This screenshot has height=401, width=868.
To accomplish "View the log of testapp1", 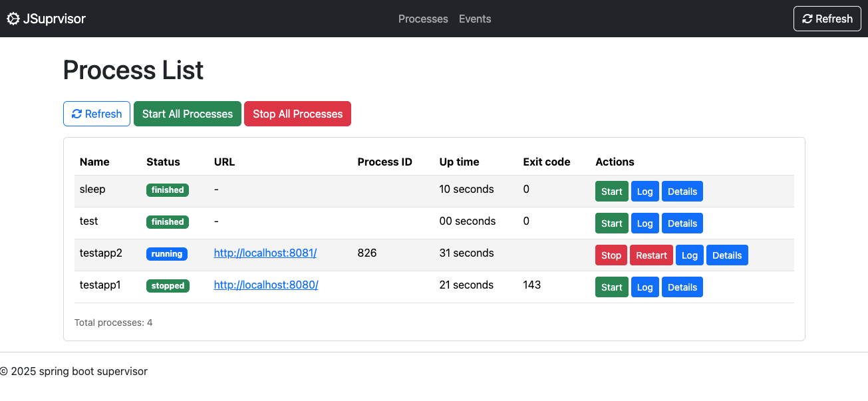I will [645, 287].
